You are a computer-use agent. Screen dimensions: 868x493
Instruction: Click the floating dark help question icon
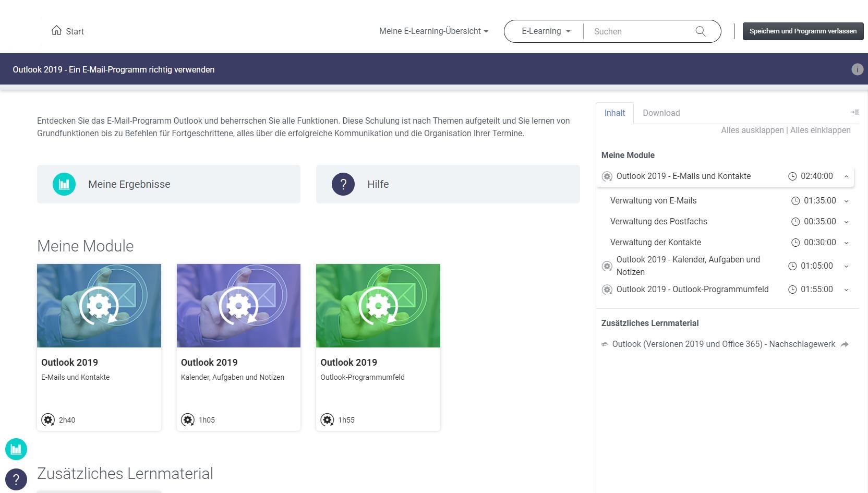(x=16, y=480)
